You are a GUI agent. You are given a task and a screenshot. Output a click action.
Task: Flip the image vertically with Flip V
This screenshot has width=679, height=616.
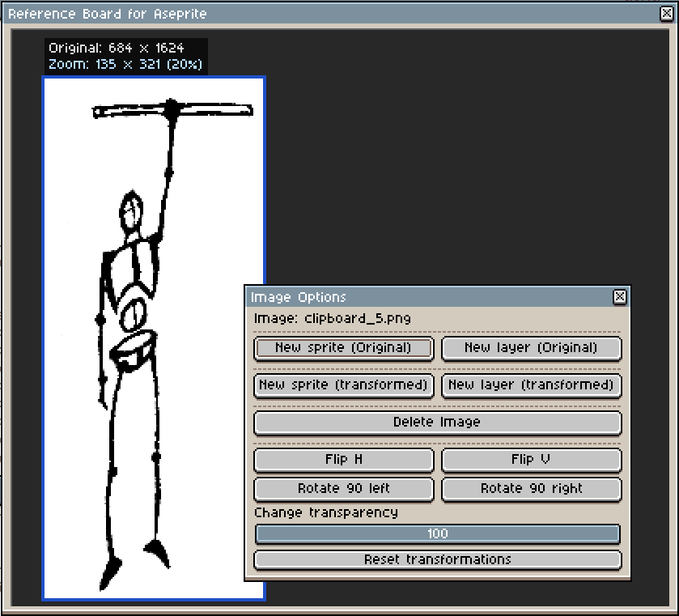coord(532,460)
